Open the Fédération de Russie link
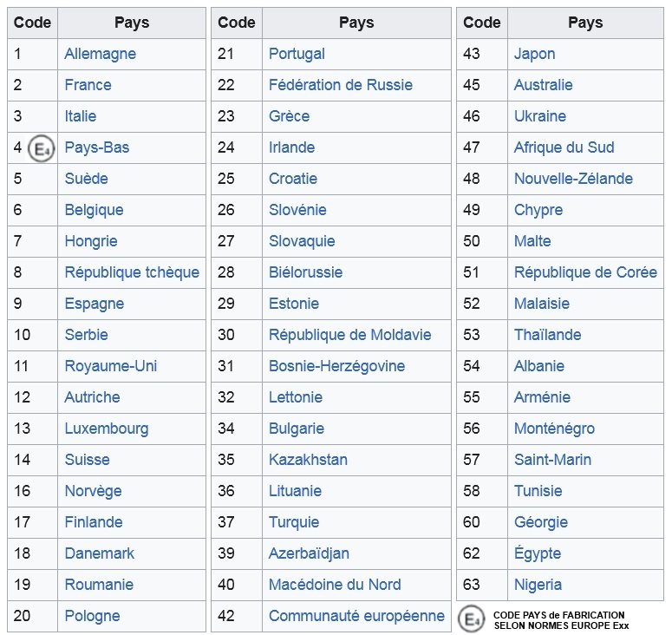 click(341, 85)
